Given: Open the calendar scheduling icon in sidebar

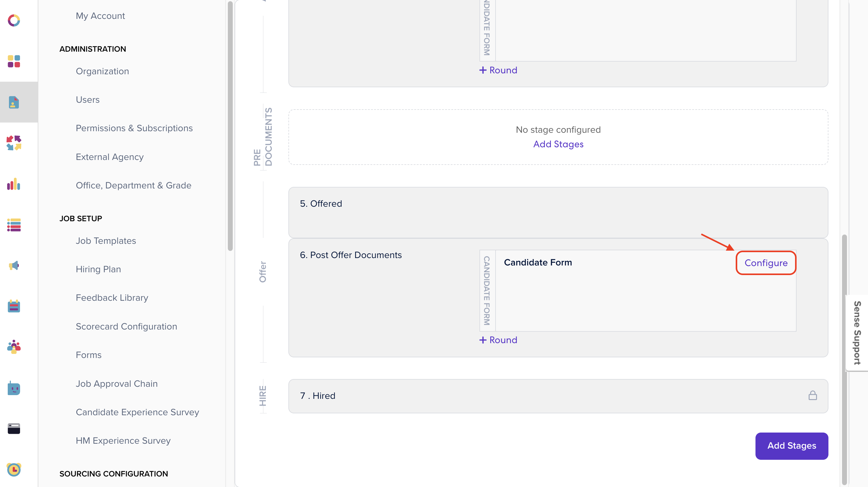Looking at the screenshot, I should (14, 306).
